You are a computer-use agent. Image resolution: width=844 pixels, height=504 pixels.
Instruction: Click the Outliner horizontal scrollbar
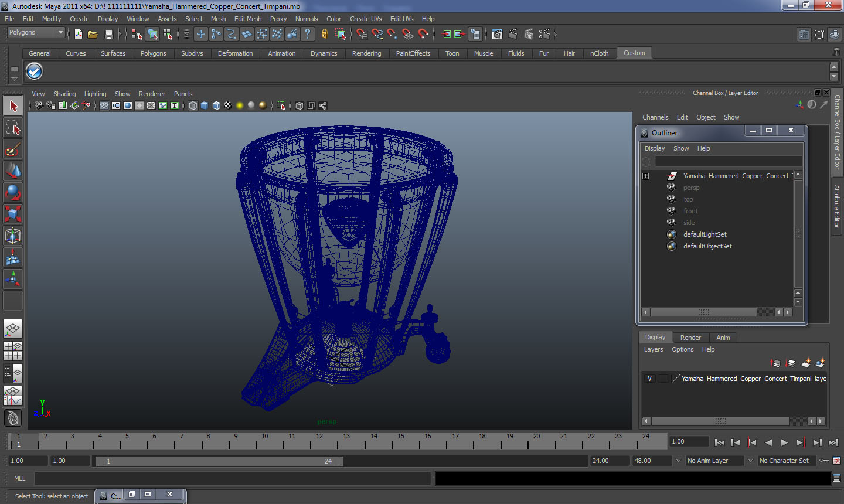(703, 312)
